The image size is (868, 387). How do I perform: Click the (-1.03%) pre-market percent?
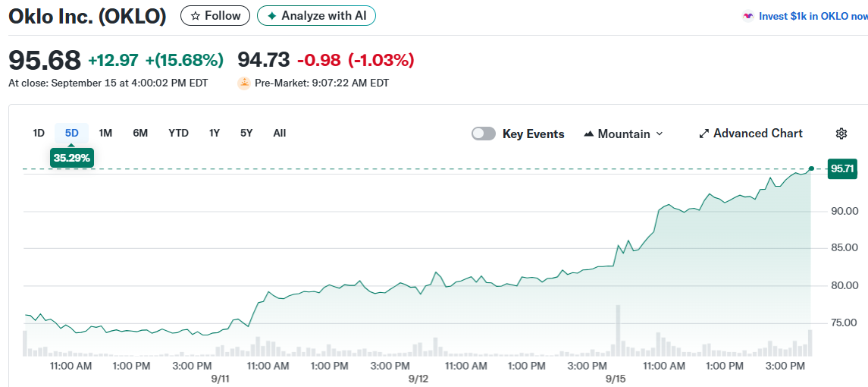coord(381,60)
